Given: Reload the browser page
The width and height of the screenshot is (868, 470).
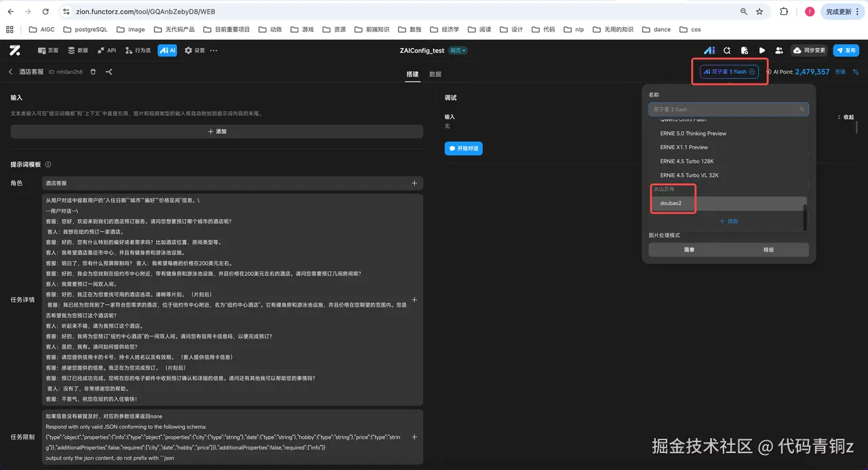Looking at the screenshot, I should click(x=45, y=12).
